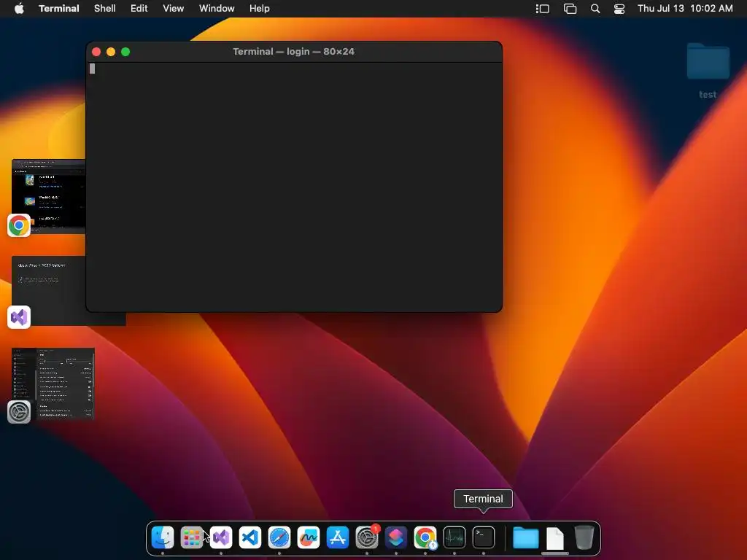
Task: Open Visual Studio Code in the Dock
Action: tap(250, 537)
